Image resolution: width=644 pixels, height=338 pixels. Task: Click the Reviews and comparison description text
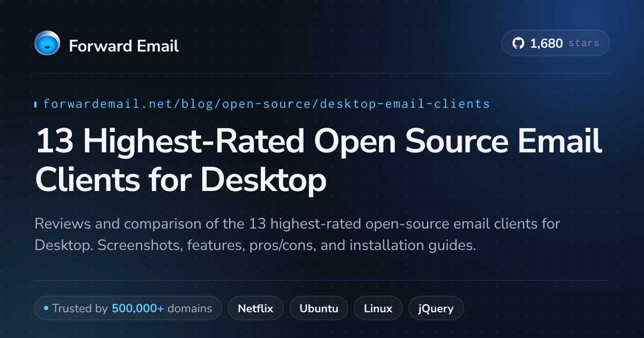pyautogui.click(x=297, y=234)
